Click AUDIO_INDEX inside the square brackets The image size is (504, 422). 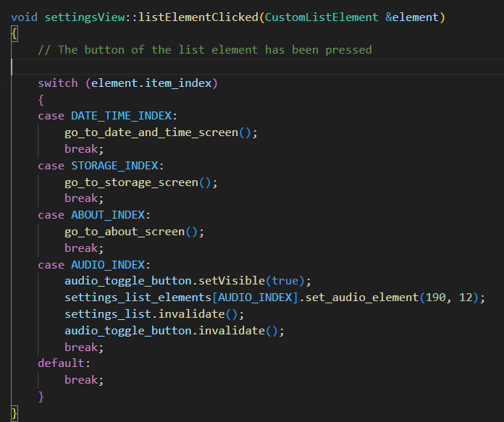tap(255, 297)
